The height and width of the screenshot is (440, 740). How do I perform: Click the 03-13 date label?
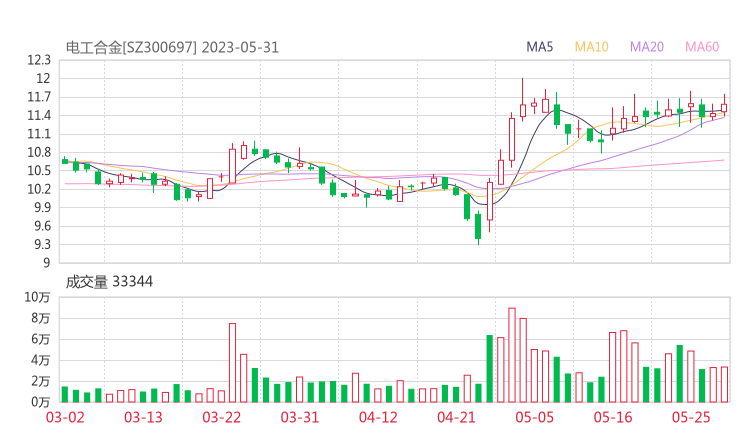click(x=143, y=417)
